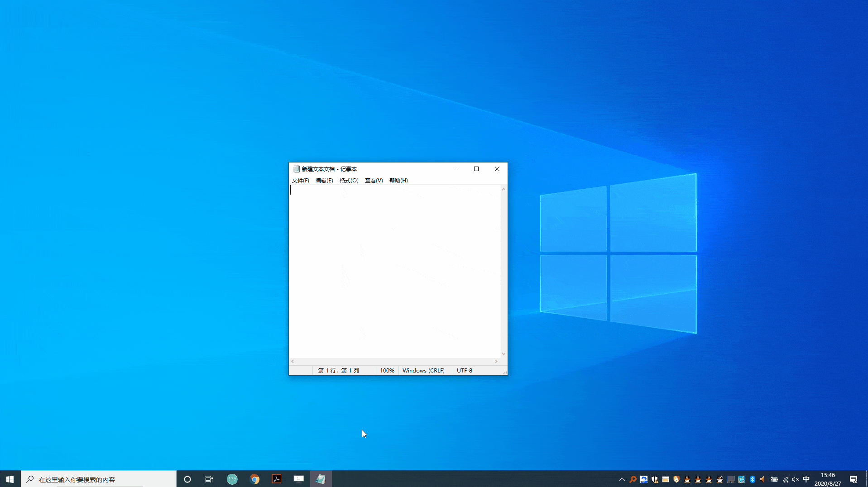Toggle the muted volume speaker icon
The height and width of the screenshot is (487, 868).
(796, 479)
